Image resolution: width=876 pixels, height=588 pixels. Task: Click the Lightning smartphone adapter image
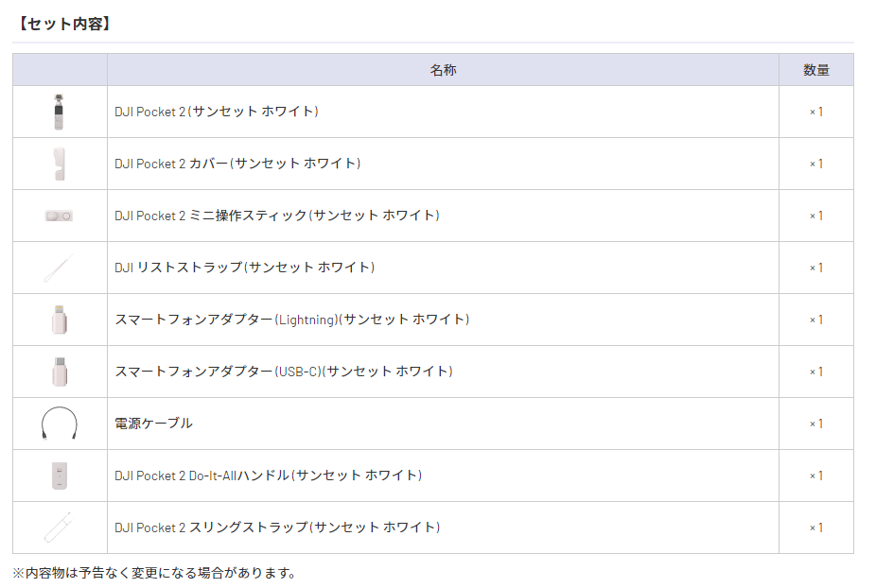pos(60,320)
